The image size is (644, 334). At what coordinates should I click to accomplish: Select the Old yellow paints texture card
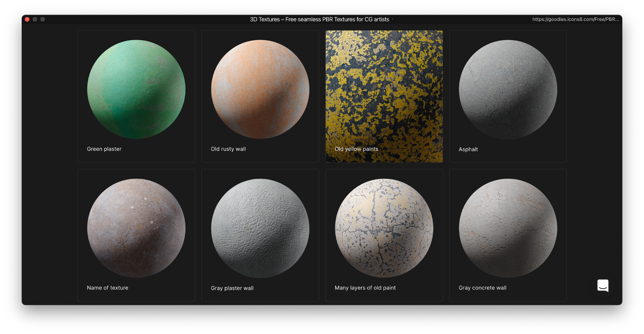coord(384,96)
